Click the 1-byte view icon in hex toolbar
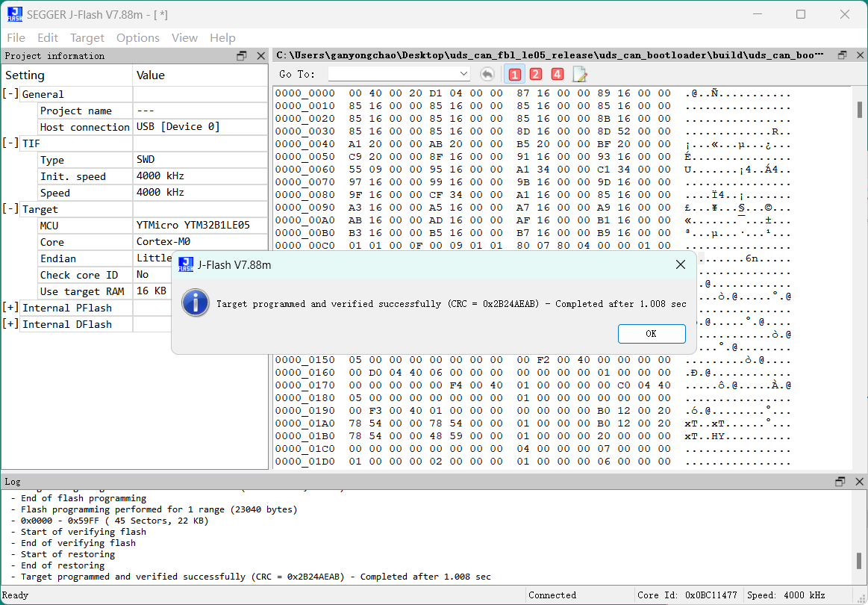 coord(515,74)
